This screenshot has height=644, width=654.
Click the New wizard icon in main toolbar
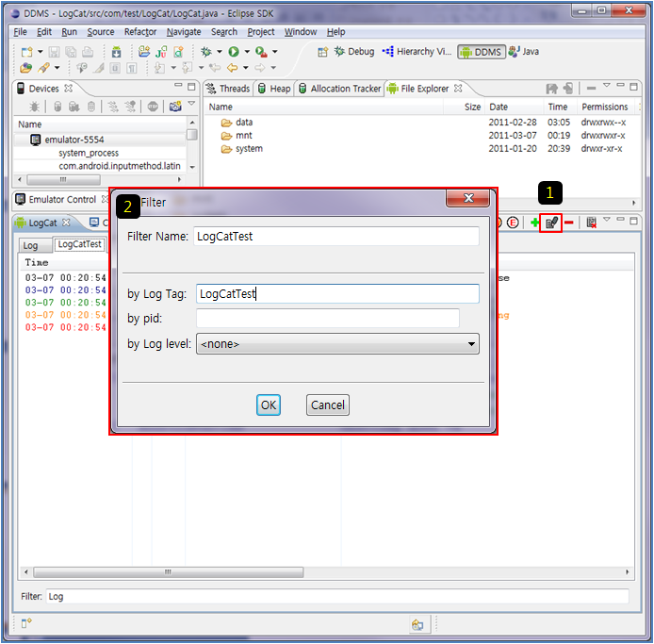coord(26,52)
